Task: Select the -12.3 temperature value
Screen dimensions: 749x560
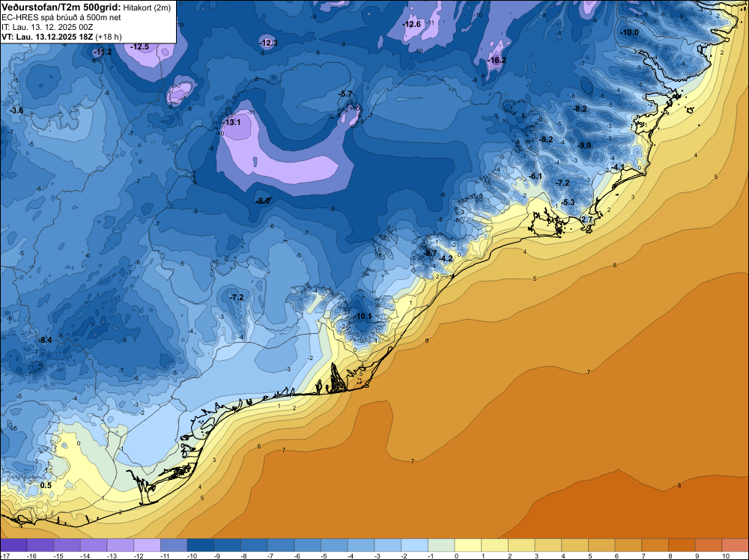Action: (268, 43)
